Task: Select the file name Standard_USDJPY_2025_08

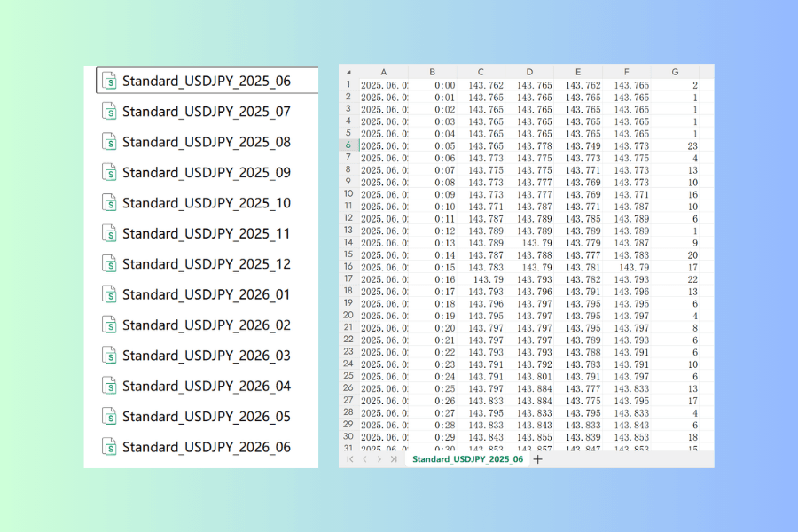Action: coord(207,142)
